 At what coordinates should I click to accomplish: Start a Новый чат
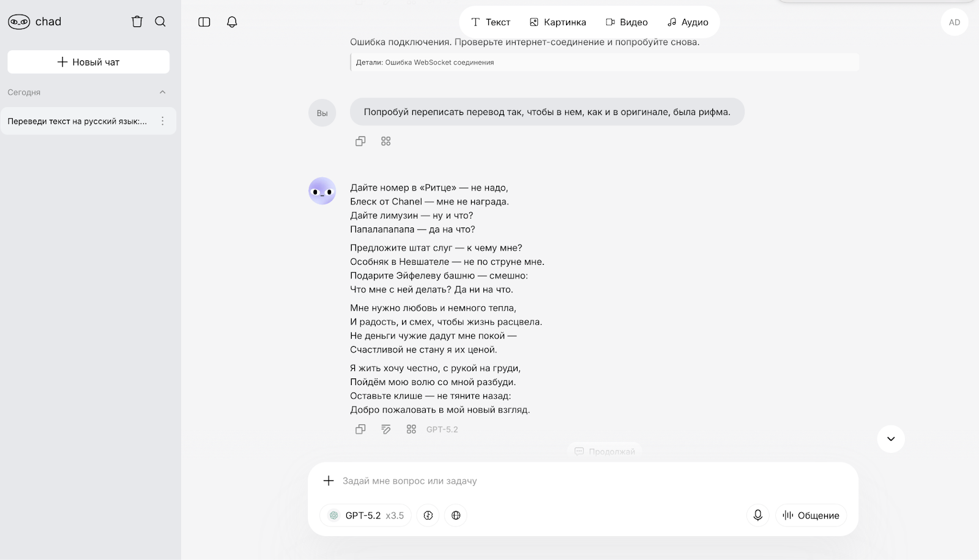[x=89, y=62]
